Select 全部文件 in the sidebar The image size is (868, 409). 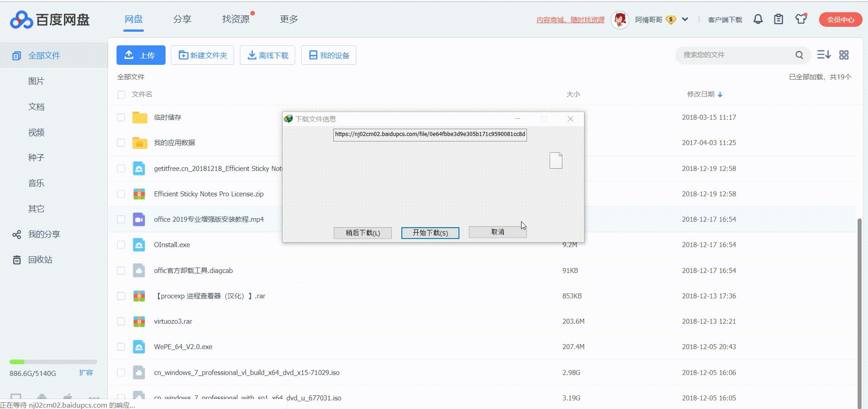(54, 55)
